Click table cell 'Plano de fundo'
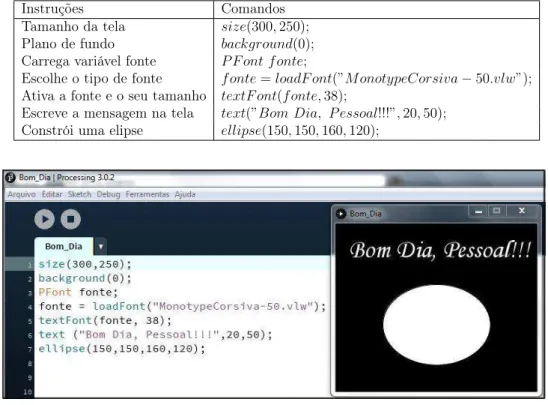This screenshot has width=548, height=405. (x=68, y=44)
